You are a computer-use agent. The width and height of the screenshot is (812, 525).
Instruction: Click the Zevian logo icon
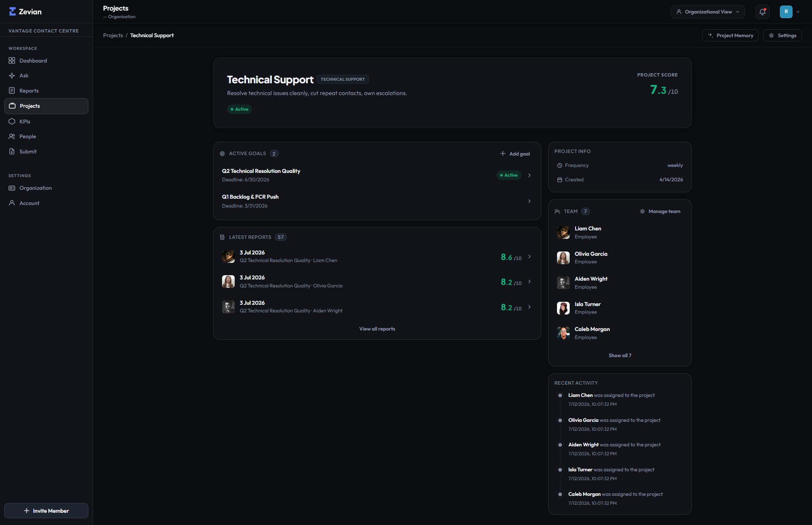coord(12,11)
